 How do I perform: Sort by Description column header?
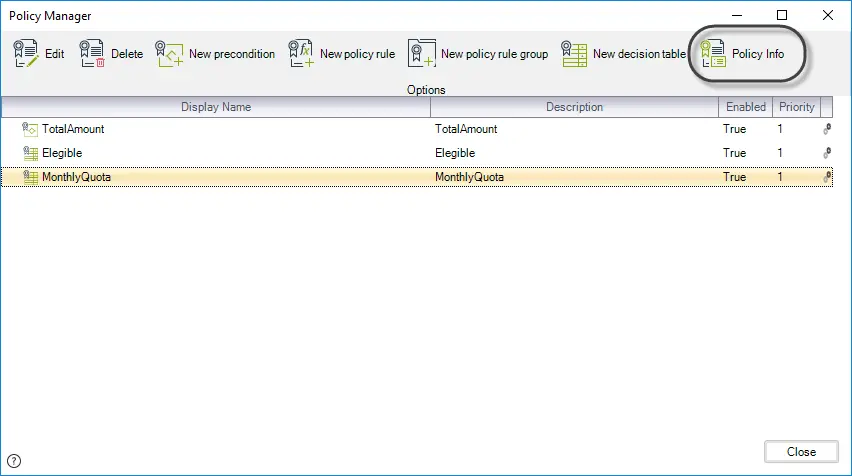click(574, 107)
